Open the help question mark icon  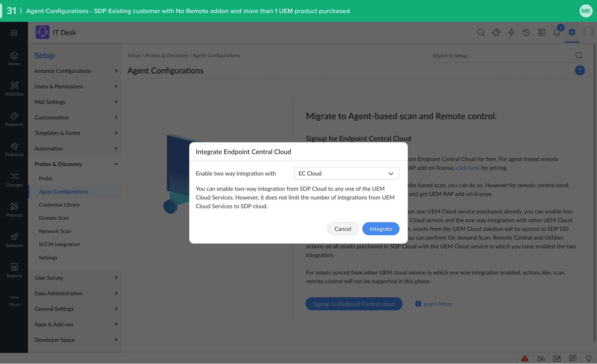580,70
